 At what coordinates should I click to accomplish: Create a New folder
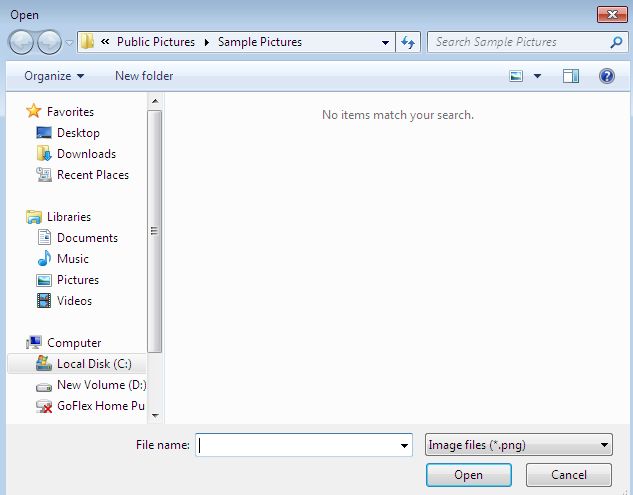(144, 76)
